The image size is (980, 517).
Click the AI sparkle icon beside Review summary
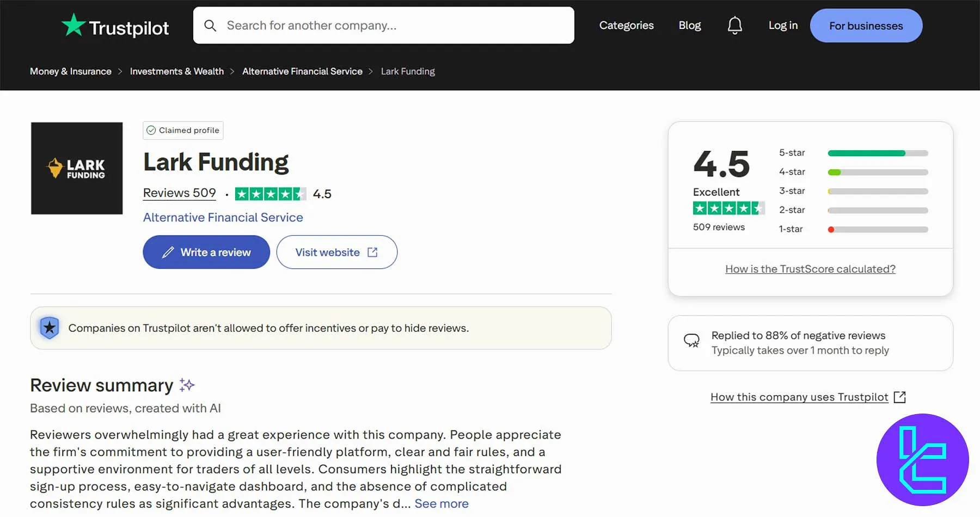click(x=187, y=385)
